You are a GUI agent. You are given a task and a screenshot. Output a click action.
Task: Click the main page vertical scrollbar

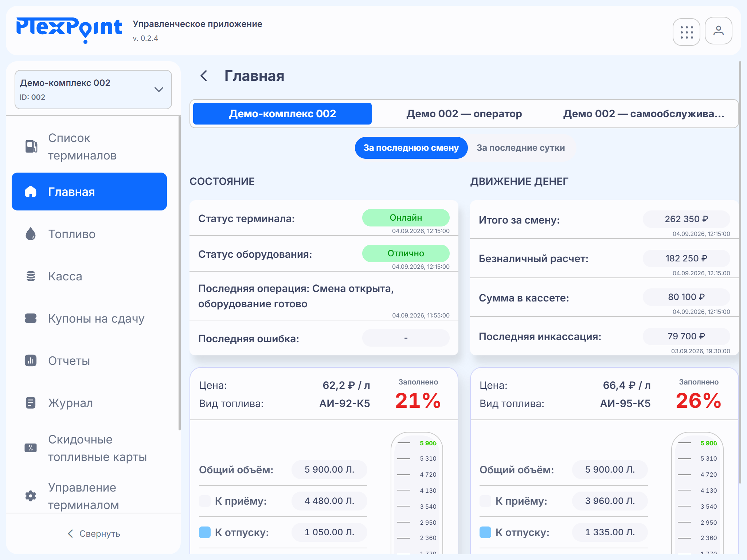click(x=740, y=272)
